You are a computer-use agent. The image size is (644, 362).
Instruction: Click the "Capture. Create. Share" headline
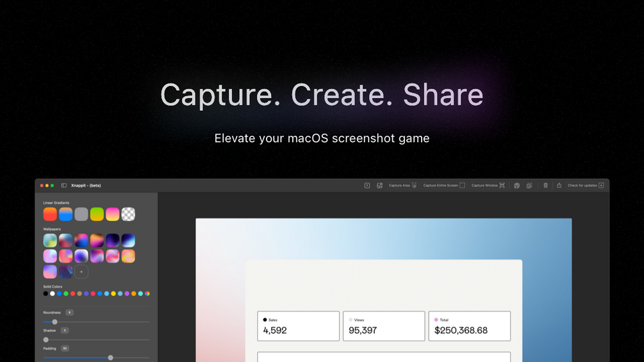point(322,95)
